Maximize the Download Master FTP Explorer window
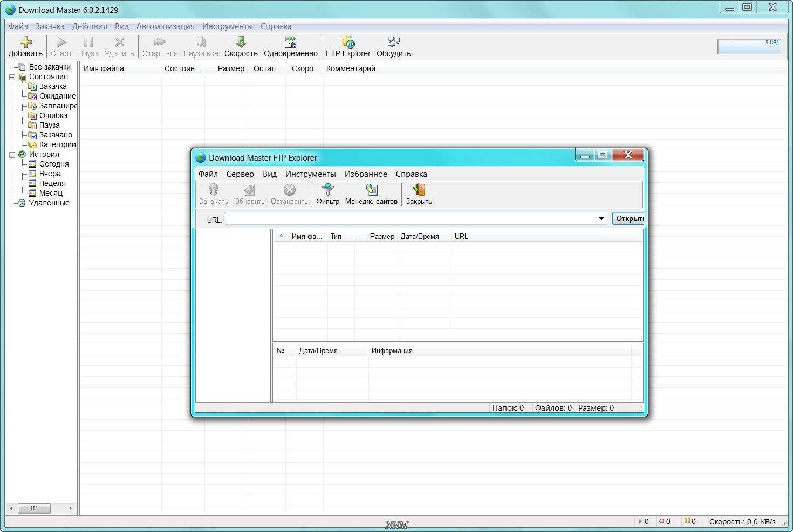 tap(603, 155)
